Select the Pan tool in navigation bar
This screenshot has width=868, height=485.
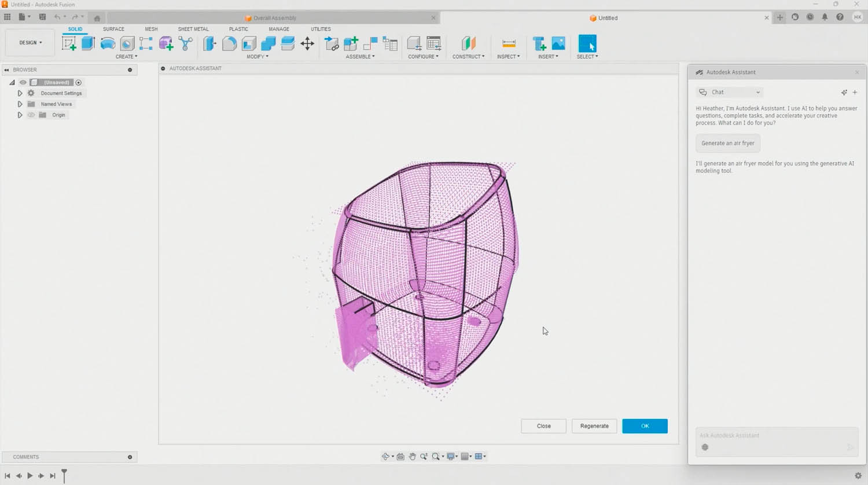pos(412,456)
